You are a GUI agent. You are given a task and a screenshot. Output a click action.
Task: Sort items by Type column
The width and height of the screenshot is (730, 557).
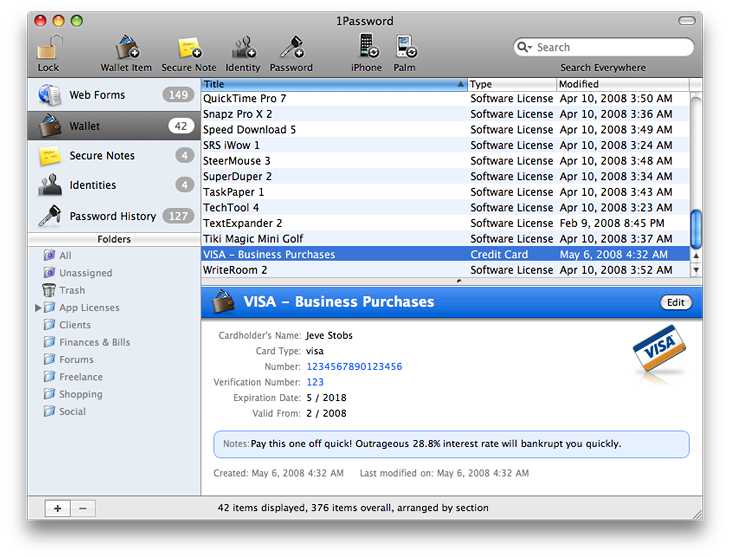point(510,85)
